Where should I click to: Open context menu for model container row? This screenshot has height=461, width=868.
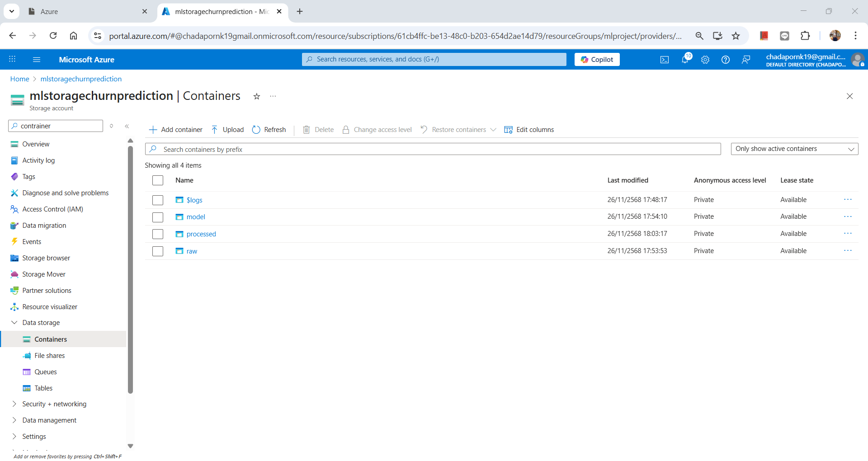pyautogui.click(x=848, y=216)
